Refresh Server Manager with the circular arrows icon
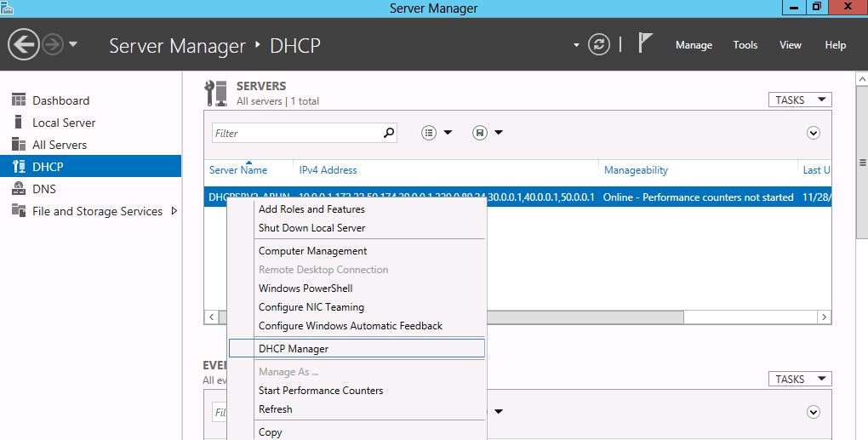This screenshot has height=440, width=868. click(x=599, y=44)
